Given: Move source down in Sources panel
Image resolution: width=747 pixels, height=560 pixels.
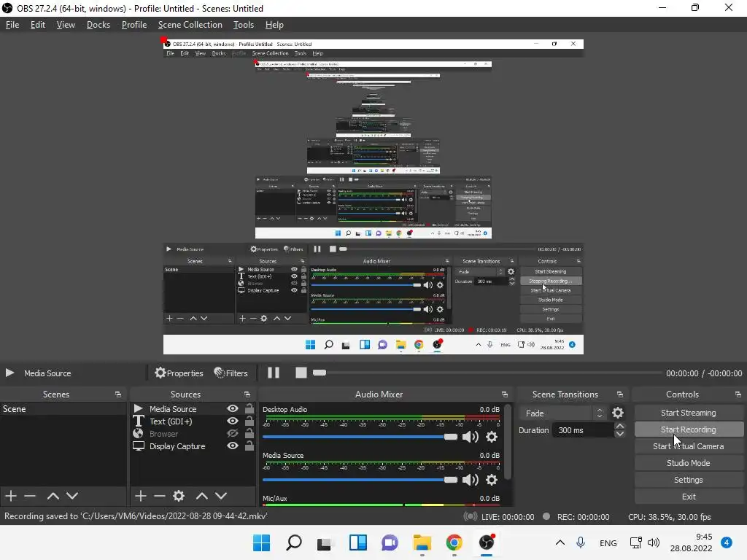Looking at the screenshot, I should coord(221,496).
